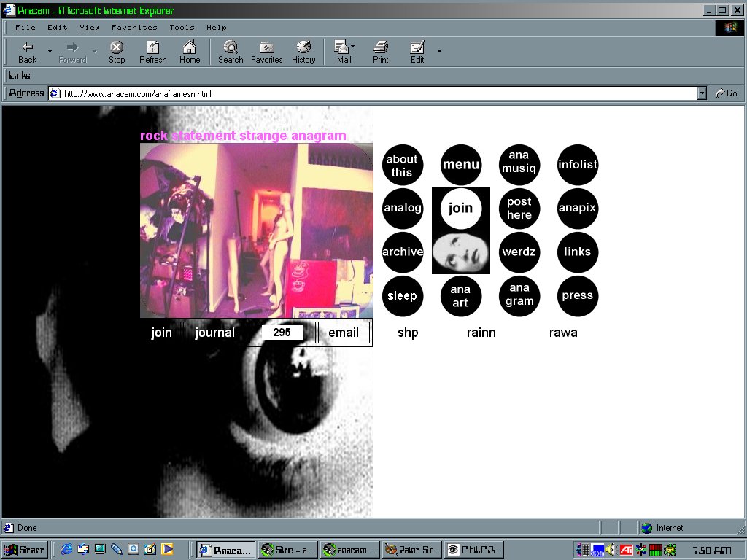Click the email button below the webcam
This screenshot has height=560, width=747.
point(344,332)
